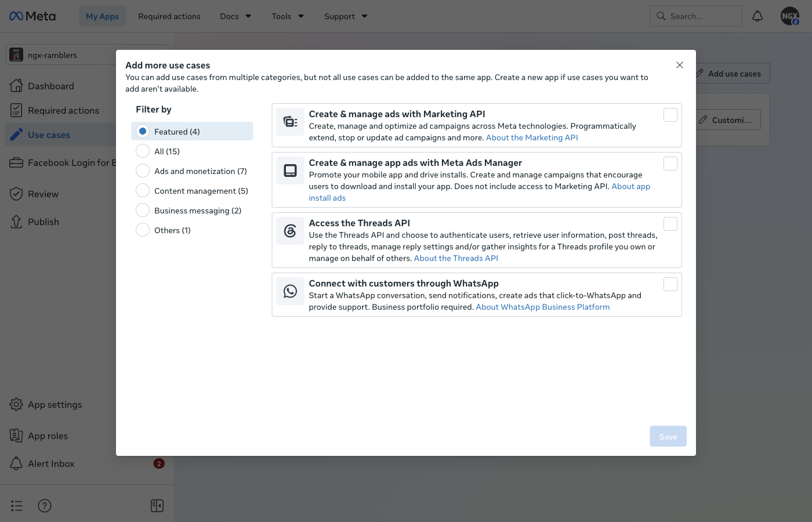Open the About app install ads link
Image resolution: width=812 pixels, height=522 pixels.
pos(480,192)
